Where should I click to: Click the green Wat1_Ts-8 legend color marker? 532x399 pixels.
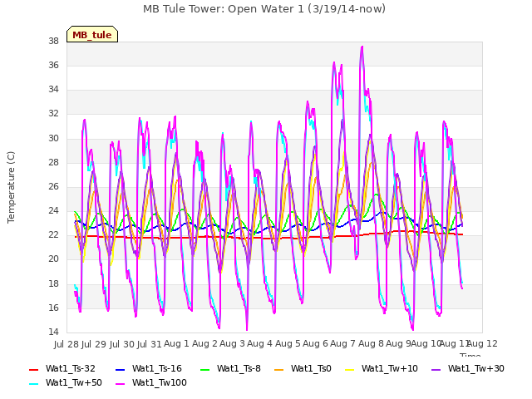(205, 369)
